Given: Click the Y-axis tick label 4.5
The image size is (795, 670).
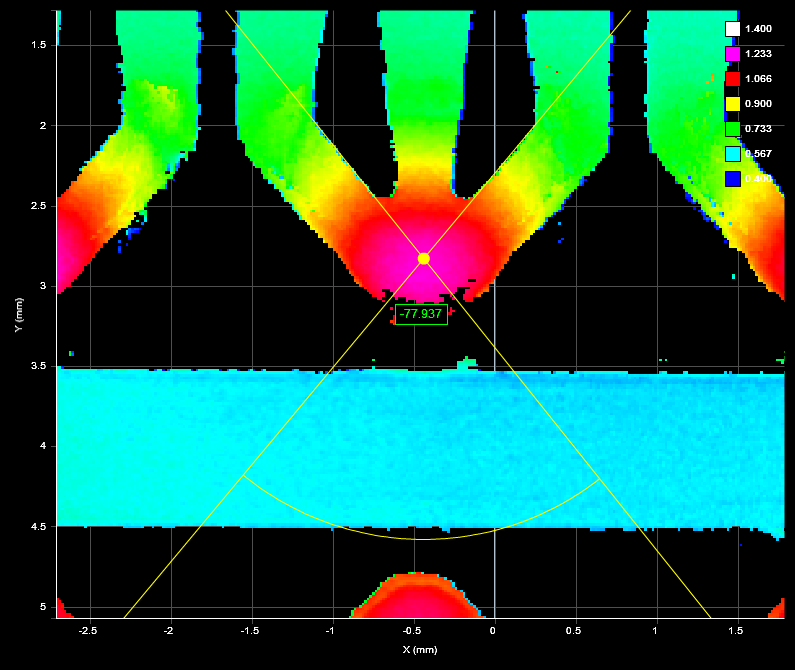Looking at the screenshot, I should (x=39, y=526).
